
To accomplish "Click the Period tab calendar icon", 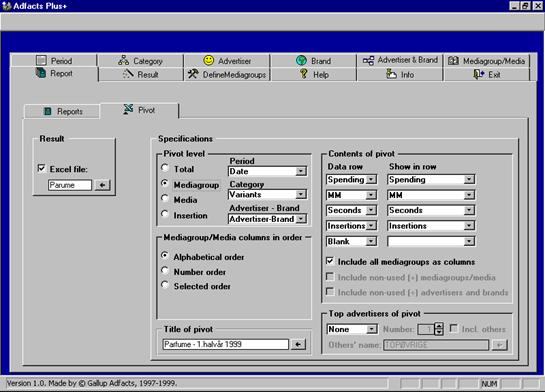I will 41,60.
